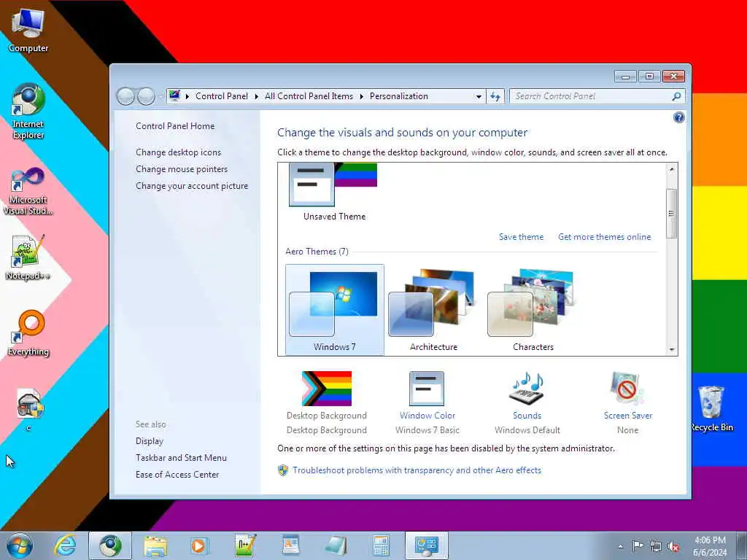The width and height of the screenshot is (747, 560).
Task: Open Get more themes online link
Action: click(604, 237)
